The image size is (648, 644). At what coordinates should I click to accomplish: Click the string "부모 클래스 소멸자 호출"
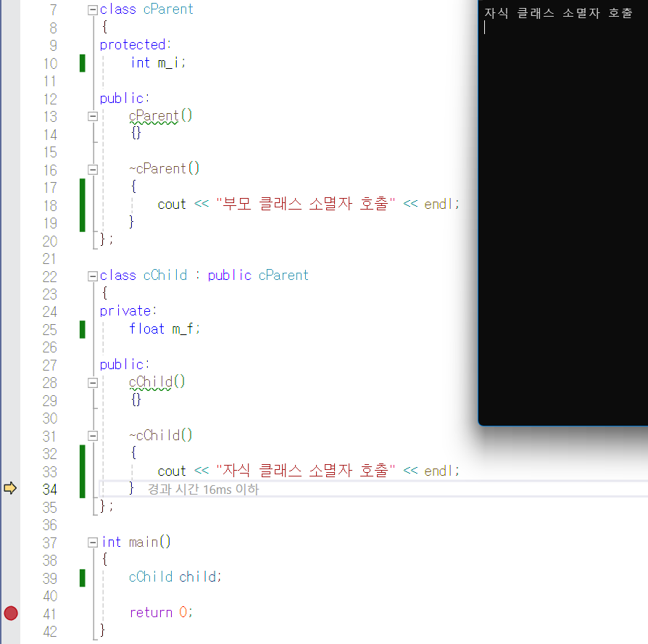(x=305, y=204)
